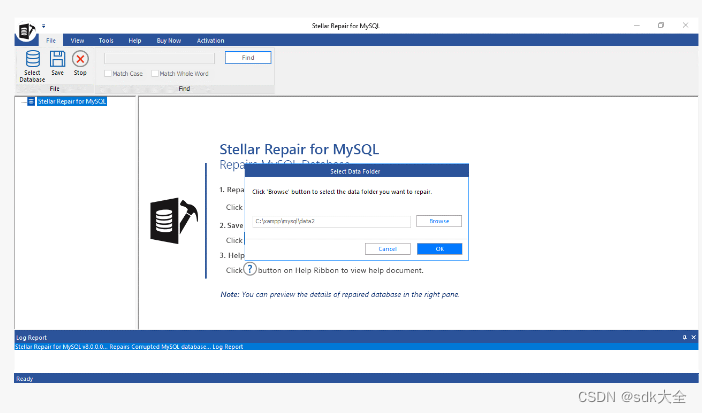This screenshot has width=702, height=413.
Task: Click the data folder path field
Action: [331, 221]
